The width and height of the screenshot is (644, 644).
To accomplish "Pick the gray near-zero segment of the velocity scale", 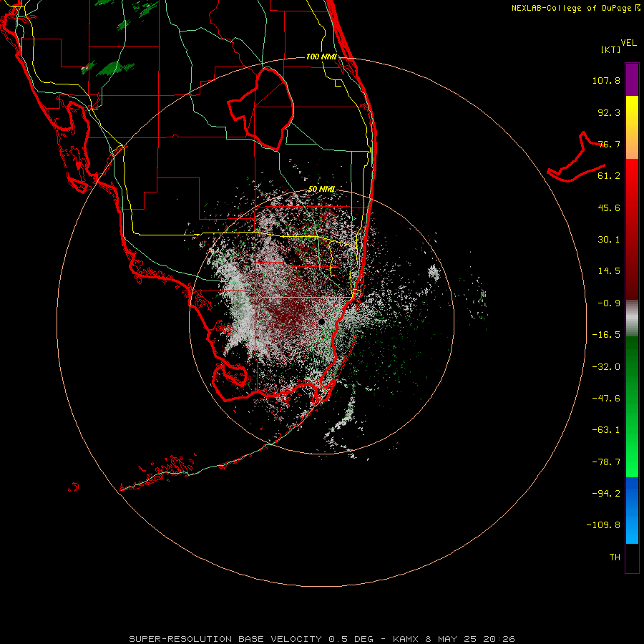I will tap(632, 318).
